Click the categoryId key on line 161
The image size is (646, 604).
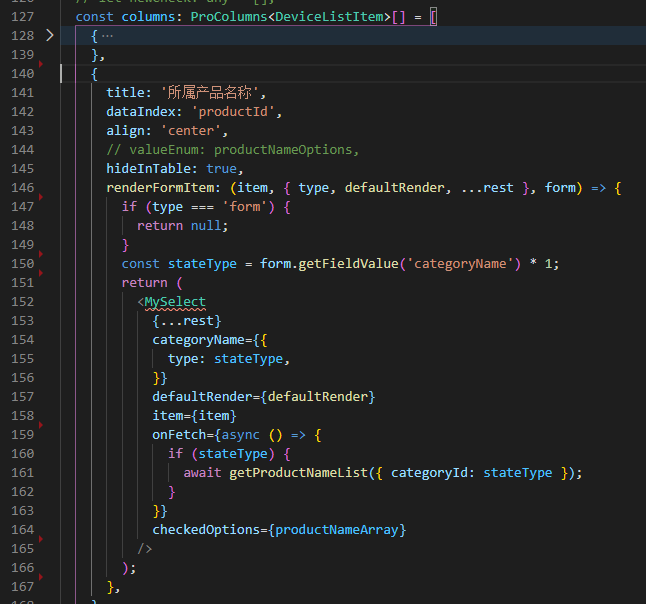click(429, 473)
